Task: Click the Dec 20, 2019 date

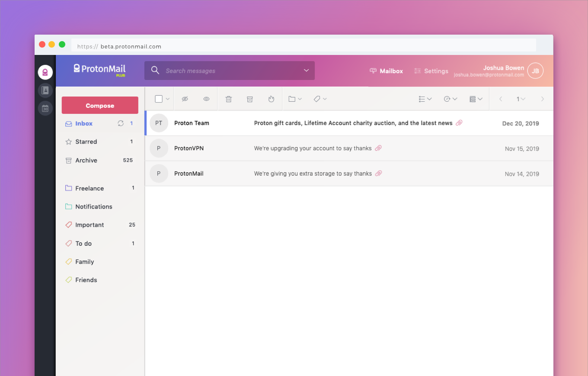Action: (x=521, y=123)
